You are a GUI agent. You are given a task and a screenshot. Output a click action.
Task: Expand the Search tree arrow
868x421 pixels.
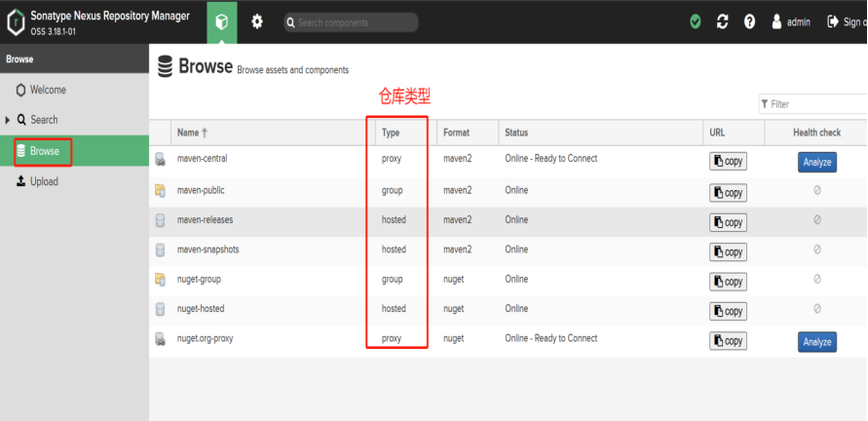pyautogui.click(x=8, y=120)
